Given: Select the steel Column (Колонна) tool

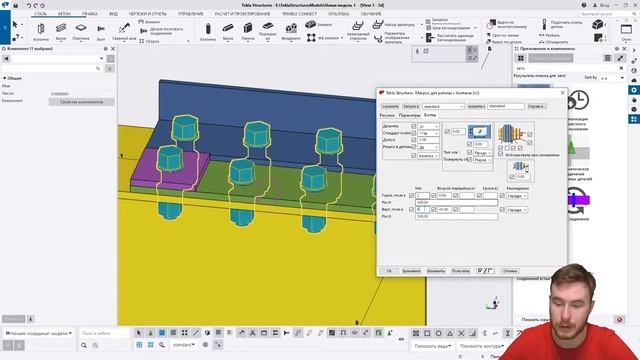Looking at the screenshot, I should tap(41, 31).
